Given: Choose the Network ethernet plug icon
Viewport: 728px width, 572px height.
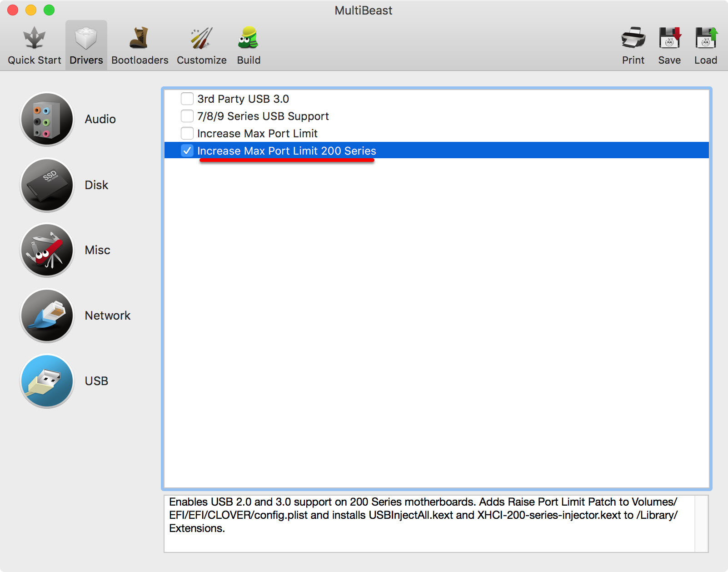Looking at the screenshot, I should tap(47, 316).
